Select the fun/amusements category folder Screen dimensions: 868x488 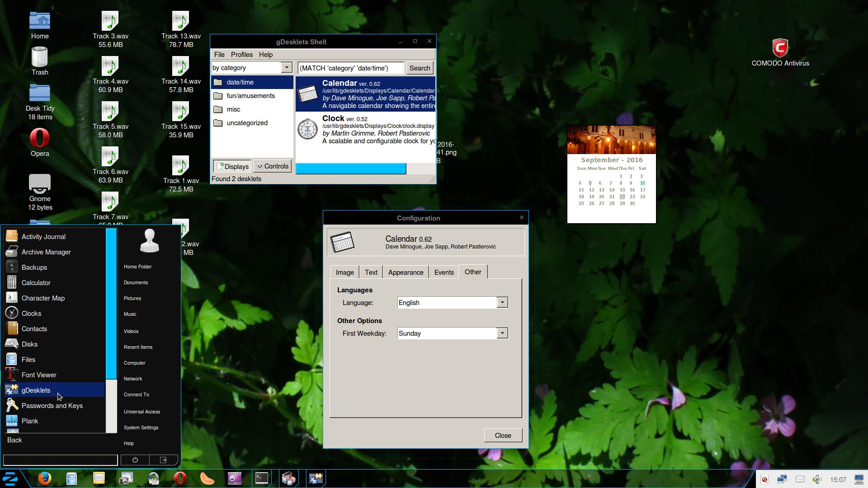pos(250,96)
